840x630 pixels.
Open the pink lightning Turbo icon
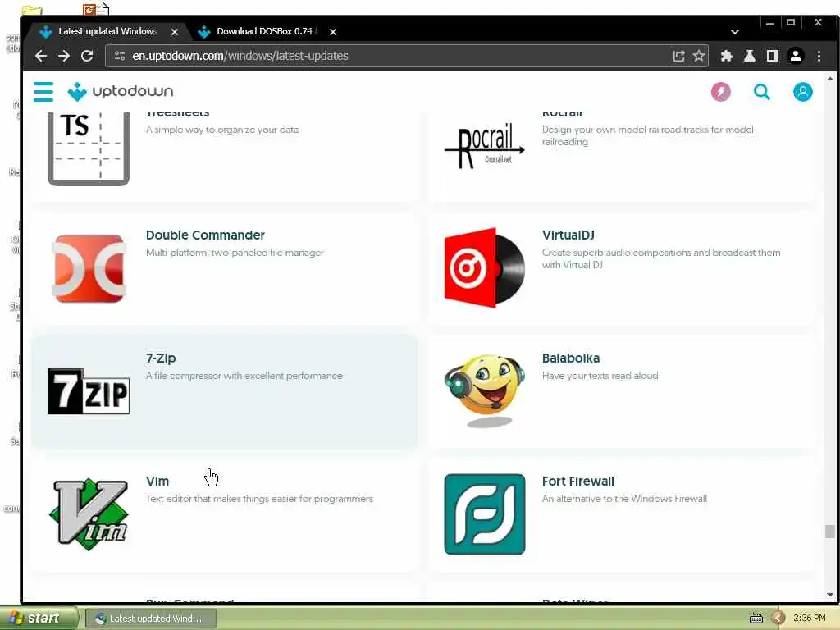[x=720, y=92]
